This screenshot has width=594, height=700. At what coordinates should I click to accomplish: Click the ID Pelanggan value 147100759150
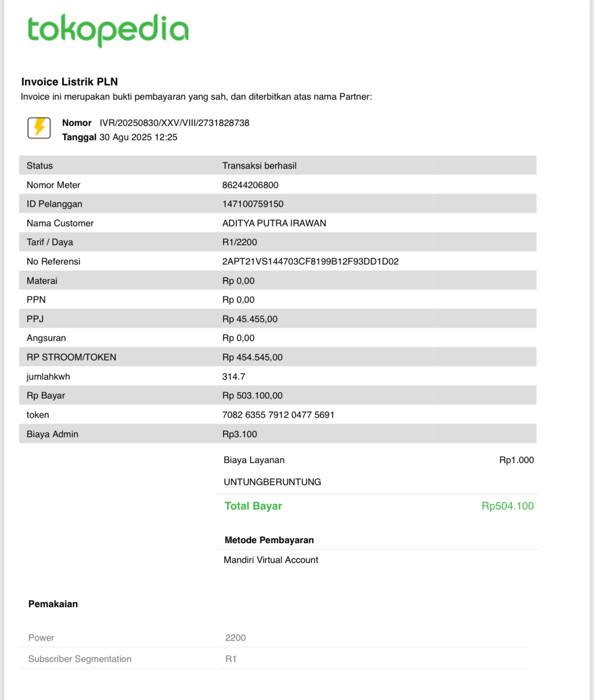point(253,204)
